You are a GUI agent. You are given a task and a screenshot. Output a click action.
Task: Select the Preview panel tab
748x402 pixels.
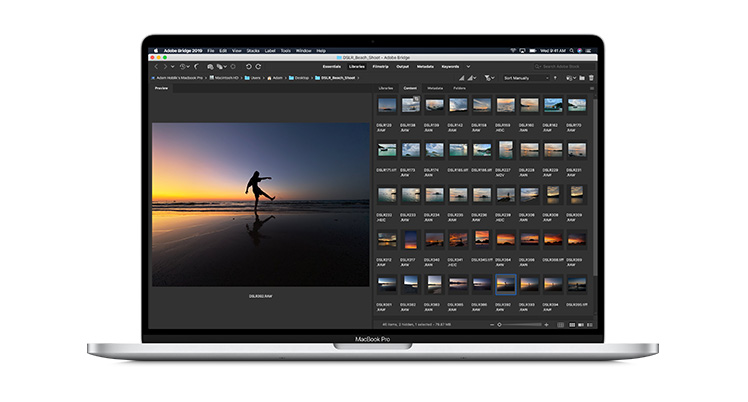pyautogui.click(x=161, y=88)
